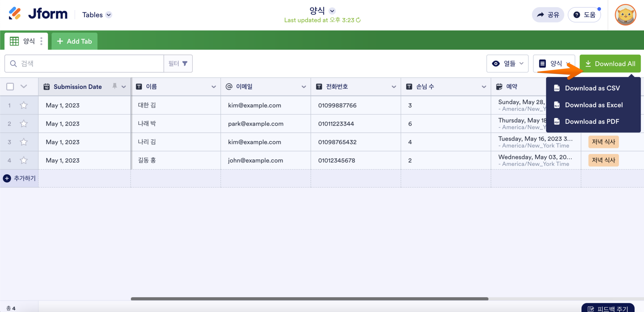
Task: Star the row for 대한 김
Action: (24, 105)
